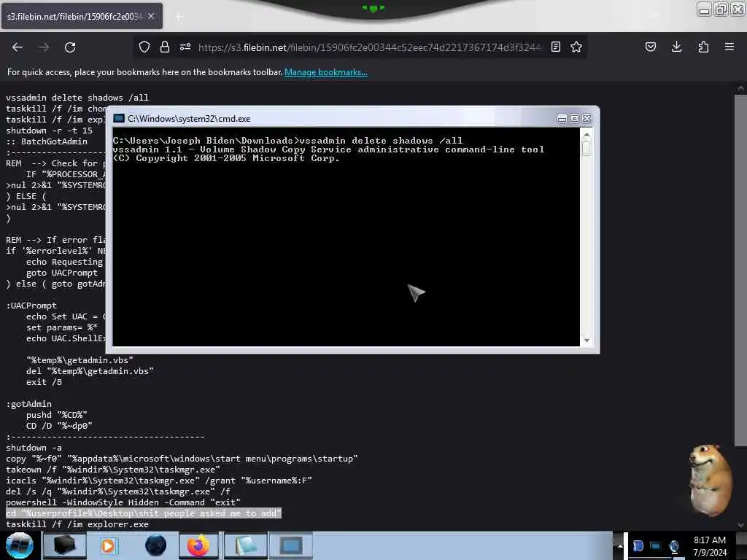Click the 'shutdown -a' line
Image resolution: width=747 pixels, height=560 pixels.
(x=34, y=448)
